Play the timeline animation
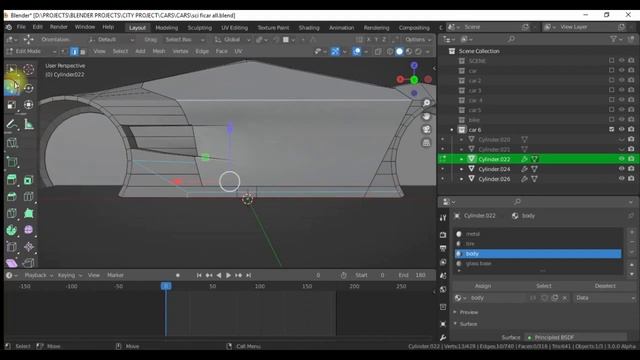 click(228, 276)
